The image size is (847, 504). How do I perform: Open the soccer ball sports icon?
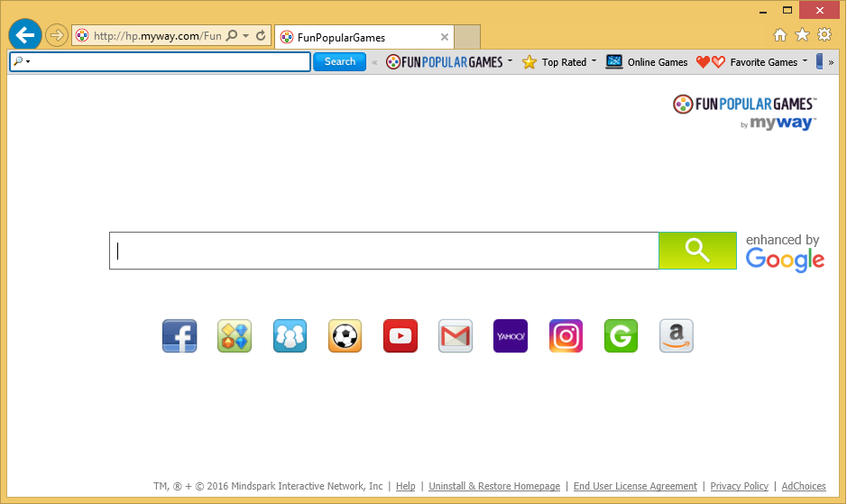[345, 335]
